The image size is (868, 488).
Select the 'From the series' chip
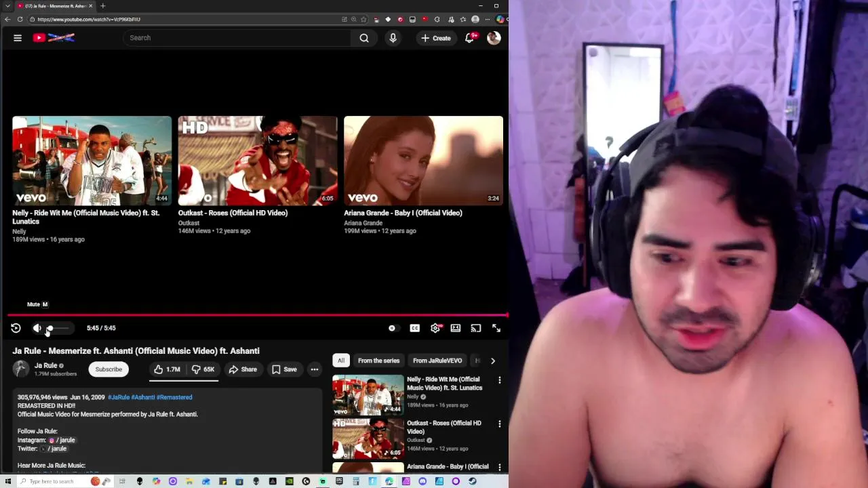378,361
